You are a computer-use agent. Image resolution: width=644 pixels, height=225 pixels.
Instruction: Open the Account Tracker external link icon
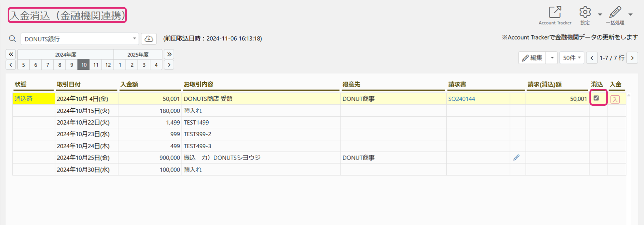[x=555, y=12]
